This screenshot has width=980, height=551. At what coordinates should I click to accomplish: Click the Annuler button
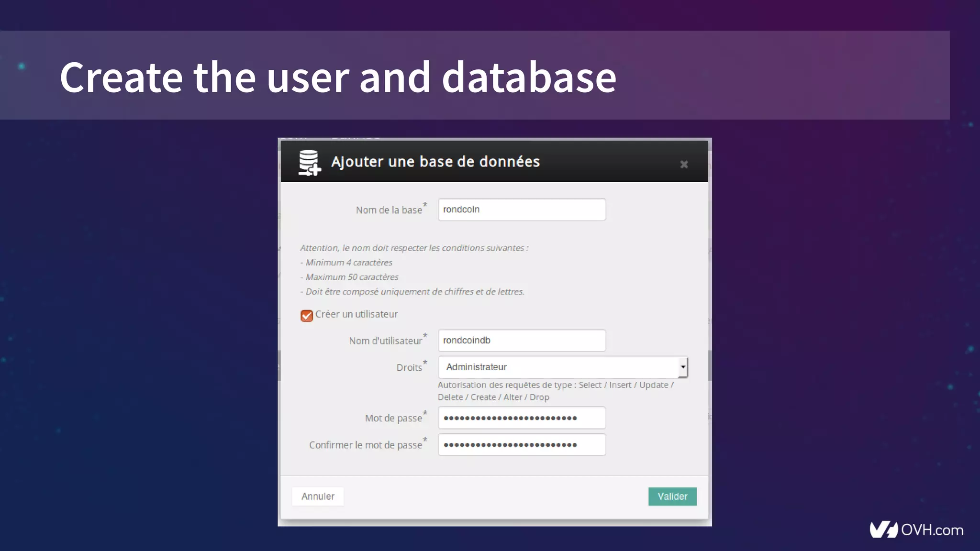(318, 496)
